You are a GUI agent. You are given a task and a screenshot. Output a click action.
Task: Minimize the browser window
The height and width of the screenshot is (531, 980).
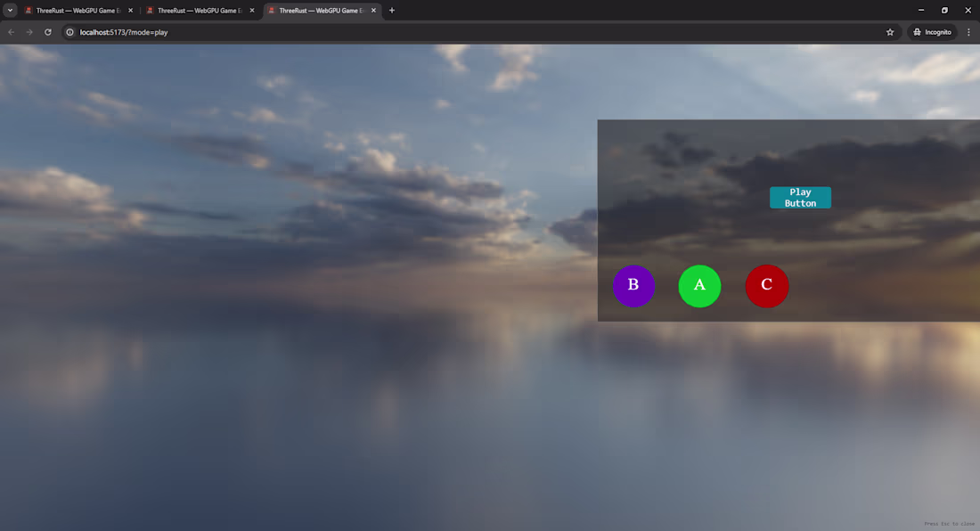click(x=920, y=11)
